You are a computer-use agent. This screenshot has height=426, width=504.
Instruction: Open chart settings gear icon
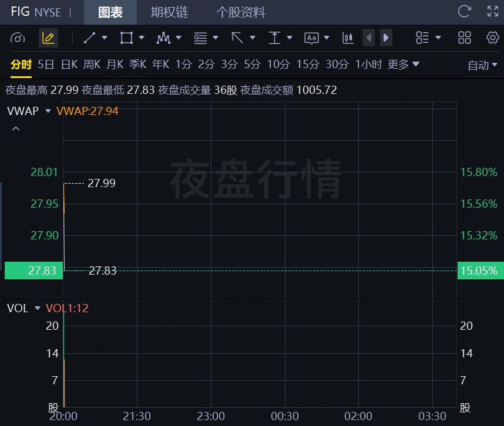point(492,38)
